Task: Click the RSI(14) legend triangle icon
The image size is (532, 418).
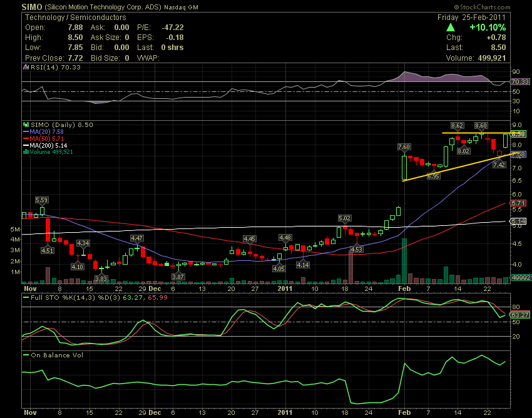Action: [x=26, y=67]
